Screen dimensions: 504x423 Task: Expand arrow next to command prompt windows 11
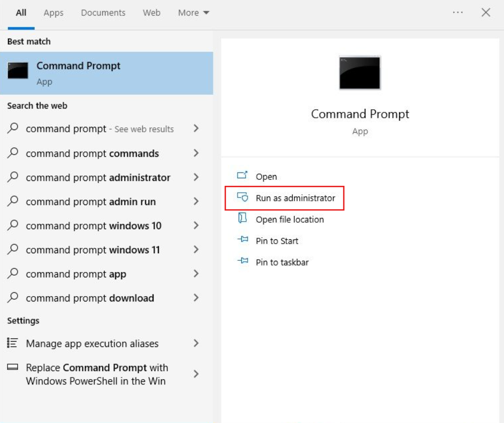pos(196,250)
